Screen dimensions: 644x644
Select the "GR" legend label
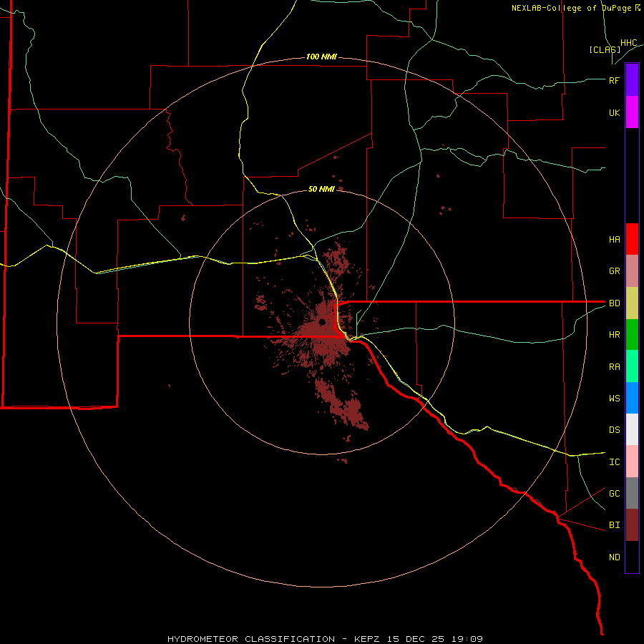click(614, 271)
